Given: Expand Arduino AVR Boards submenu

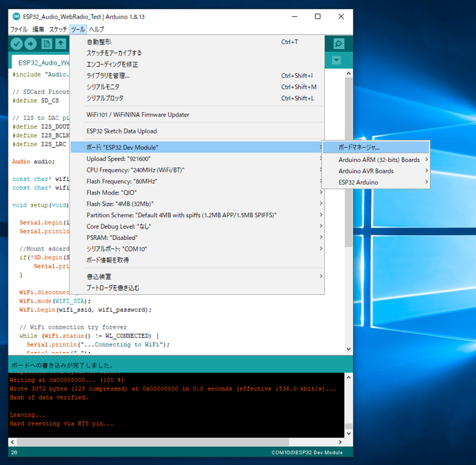Looking at the screenshot, I should [376, 171].
